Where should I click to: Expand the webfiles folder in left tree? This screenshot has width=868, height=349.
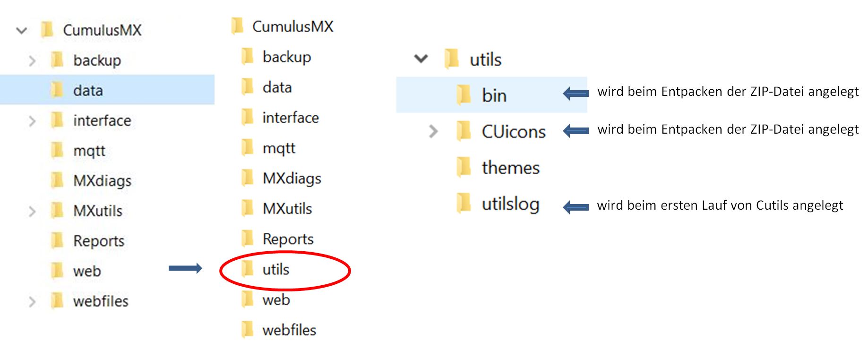click(32, 302)
